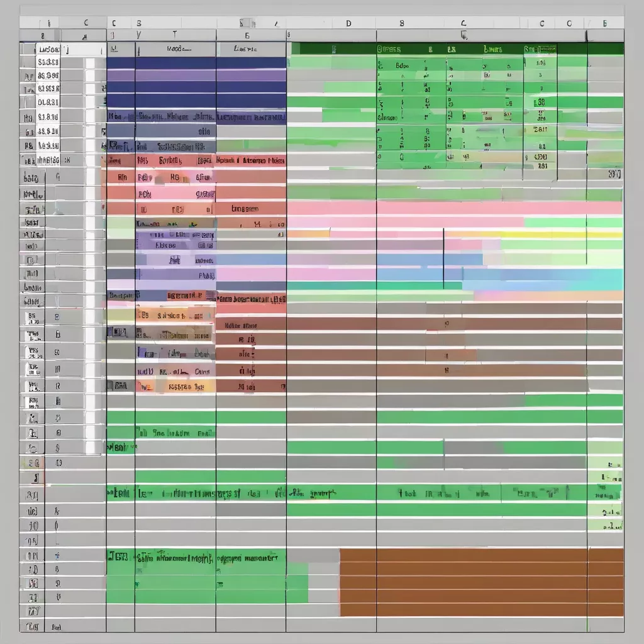Click the Y column header
This screenshot has height=644, width=644.
click(139, 36)
